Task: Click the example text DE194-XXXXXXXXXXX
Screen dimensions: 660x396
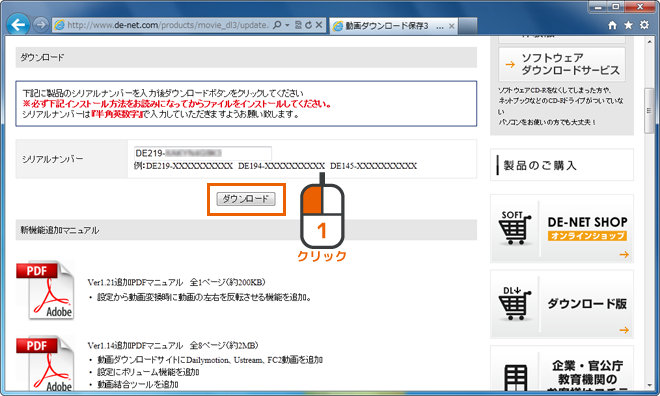Action: click(281, 166)
